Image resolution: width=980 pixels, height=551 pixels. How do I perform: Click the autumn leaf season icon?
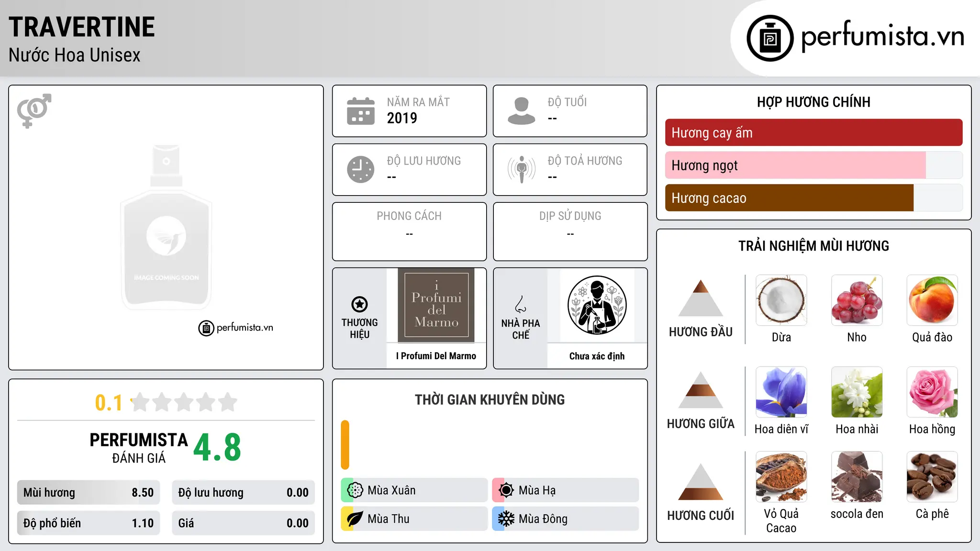(355, 519)
